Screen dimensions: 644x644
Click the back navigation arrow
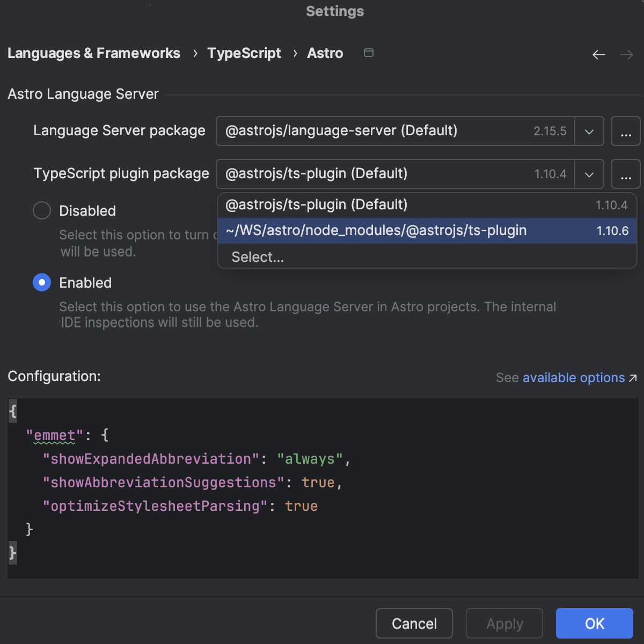click(599, 55)
